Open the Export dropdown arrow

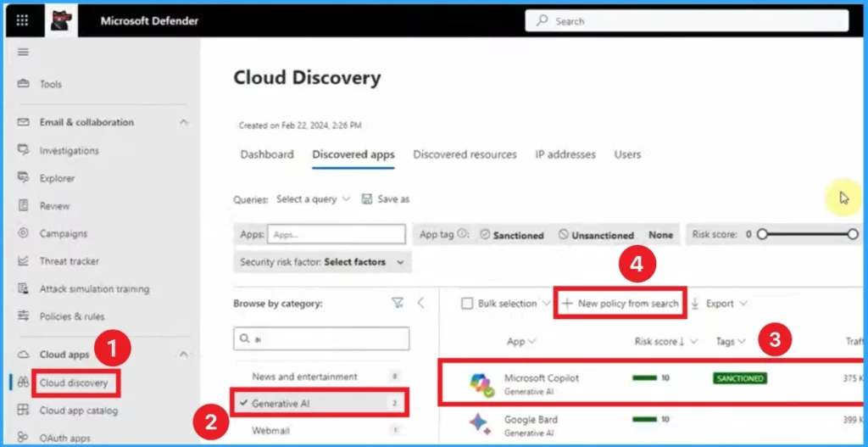(743, 303)
